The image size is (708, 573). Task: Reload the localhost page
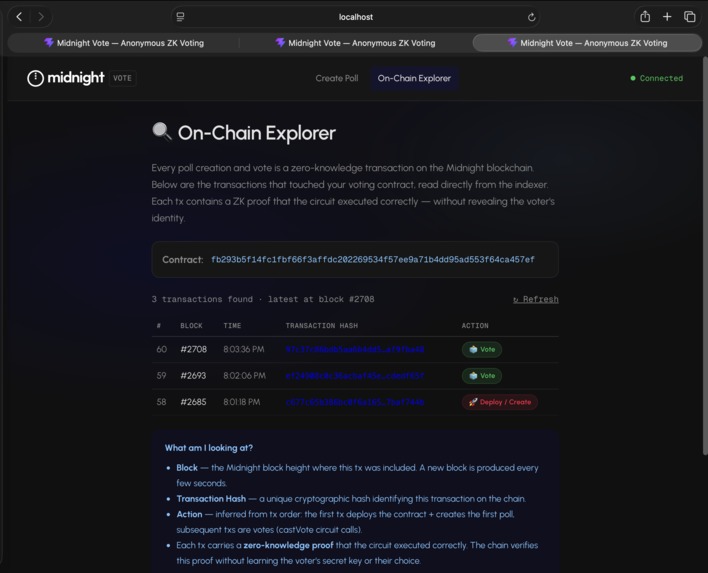tap(531, 17)
